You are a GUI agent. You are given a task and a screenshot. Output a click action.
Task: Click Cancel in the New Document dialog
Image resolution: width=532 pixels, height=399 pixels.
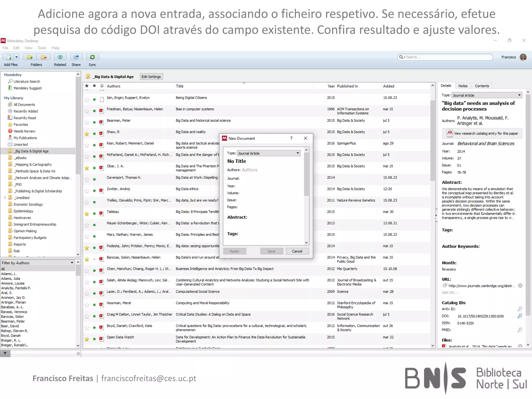point(297,251)
